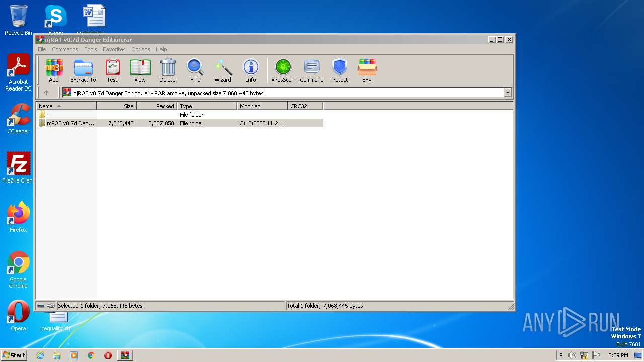644x362 pixels.
Task: Show hidden tray icons arrow
Action: 561,355
